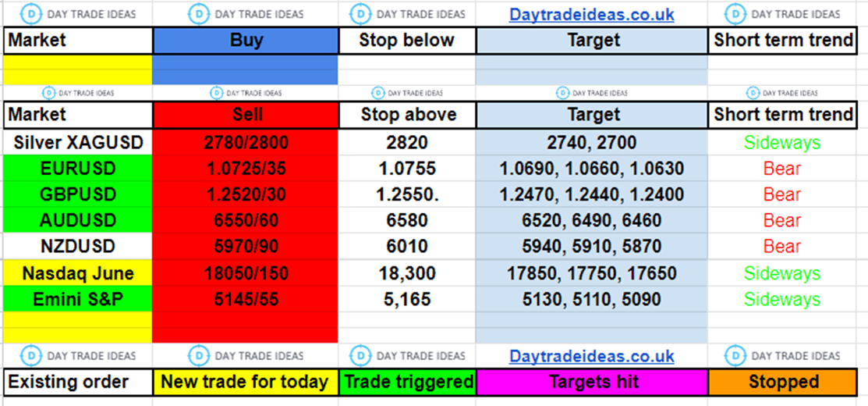Open the top Daytradeideas.co.uk link
The height and width of the screenshot is (406, 868).
point(591,14)
